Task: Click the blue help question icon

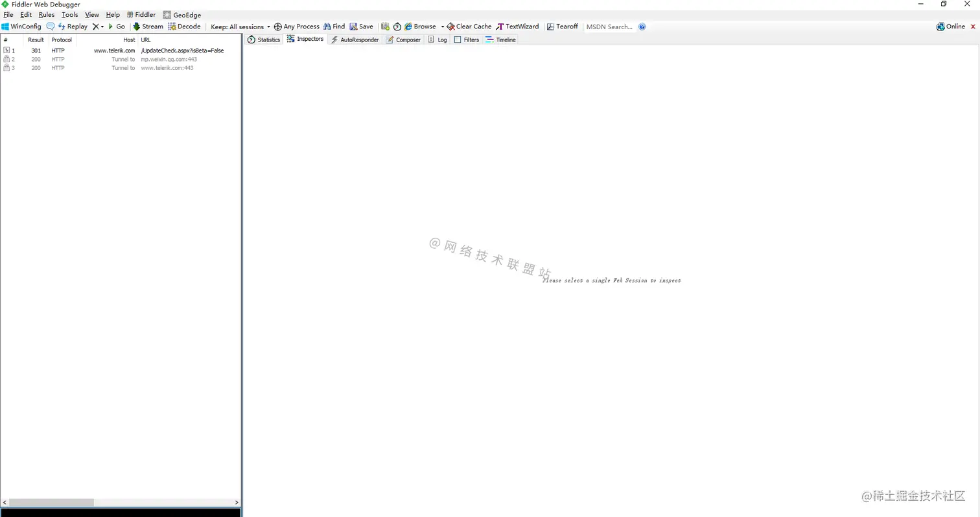Action: [x=642, y=27]
